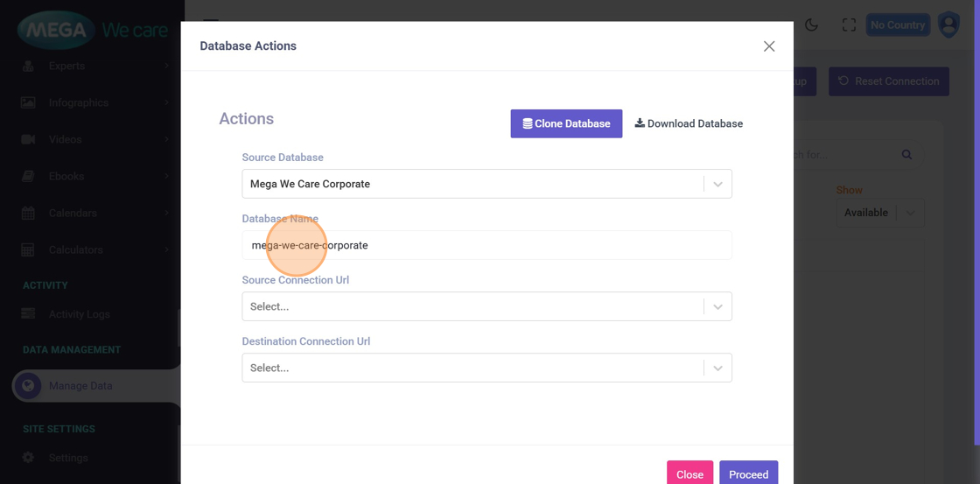This screenshot has height=484, width=980.
Task: Open Activity Logs in the sidebar
Action: point(79,314)
